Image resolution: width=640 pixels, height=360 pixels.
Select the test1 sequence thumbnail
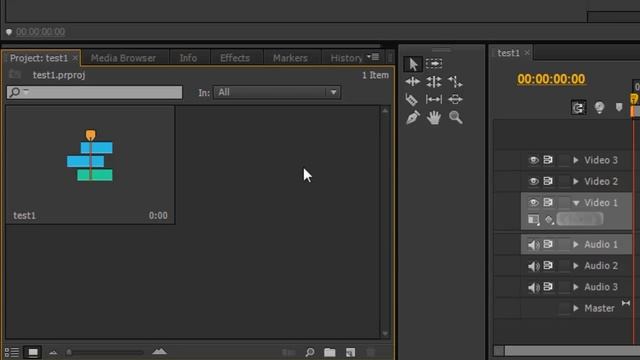click(90, 164)
